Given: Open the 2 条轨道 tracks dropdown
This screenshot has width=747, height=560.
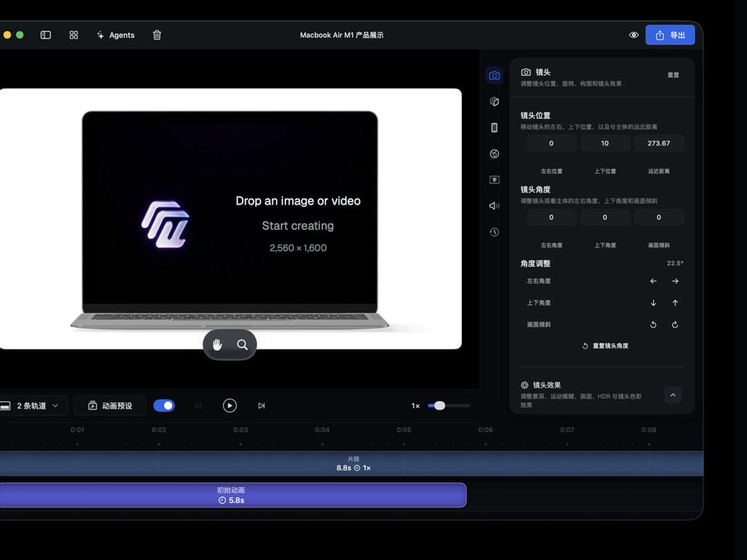Looking at the screenshot, I should (33, 406).
